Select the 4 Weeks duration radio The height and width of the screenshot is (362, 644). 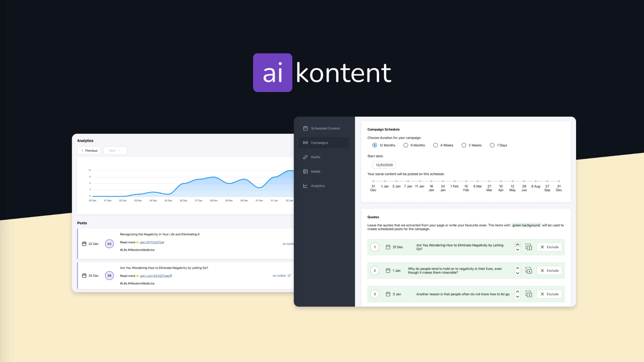[x=435, y=145]
